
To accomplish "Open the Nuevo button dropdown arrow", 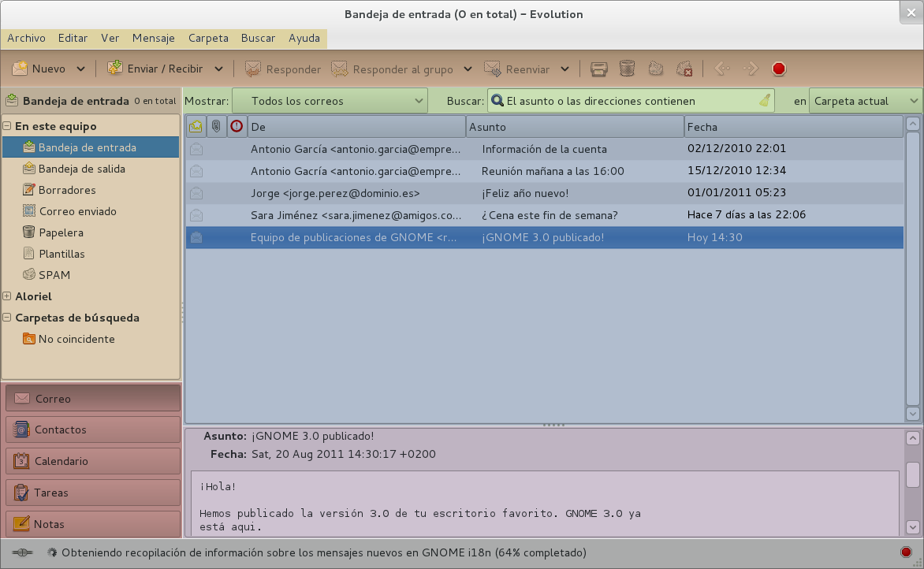I will (x=81, y=69).
